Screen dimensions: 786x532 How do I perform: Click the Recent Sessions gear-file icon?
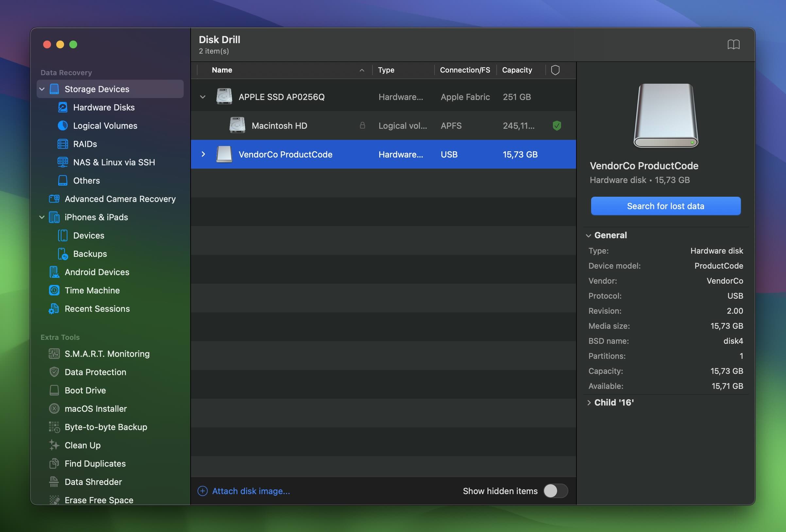[x=54, y=308]
